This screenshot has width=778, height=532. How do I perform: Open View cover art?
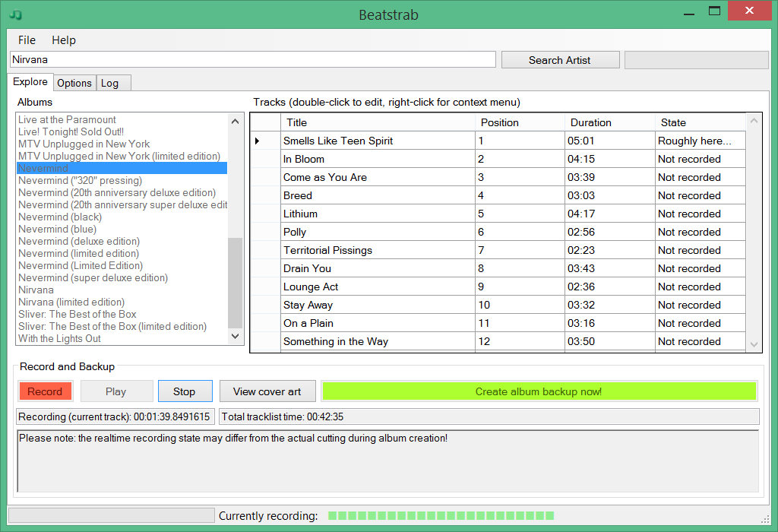pyautogui.click(x=267, y=391)
